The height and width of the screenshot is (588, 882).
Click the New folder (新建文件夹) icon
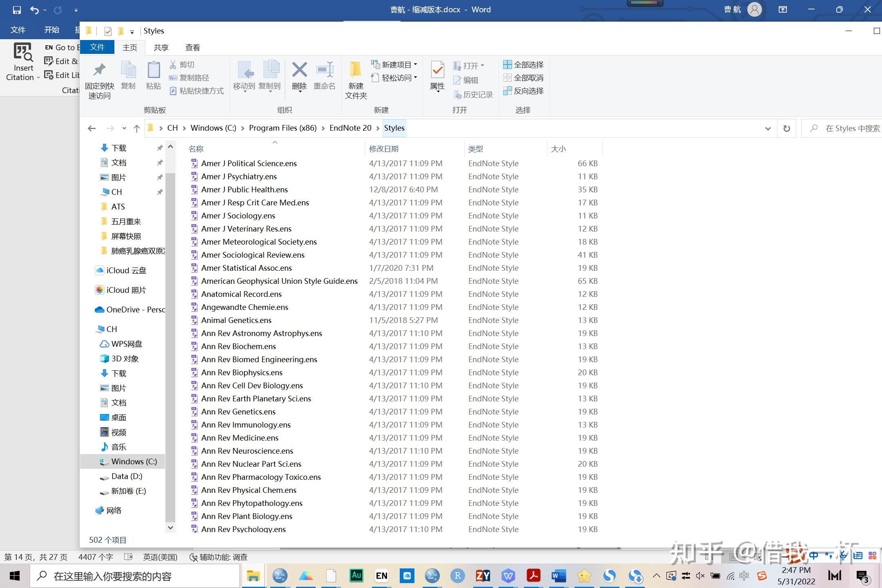point(356,80)
